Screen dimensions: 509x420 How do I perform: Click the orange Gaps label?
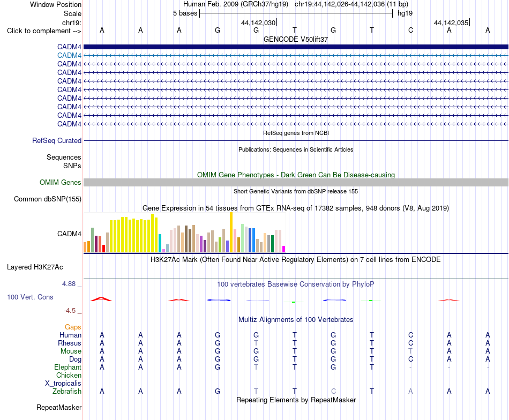click(x=73, y=327)
